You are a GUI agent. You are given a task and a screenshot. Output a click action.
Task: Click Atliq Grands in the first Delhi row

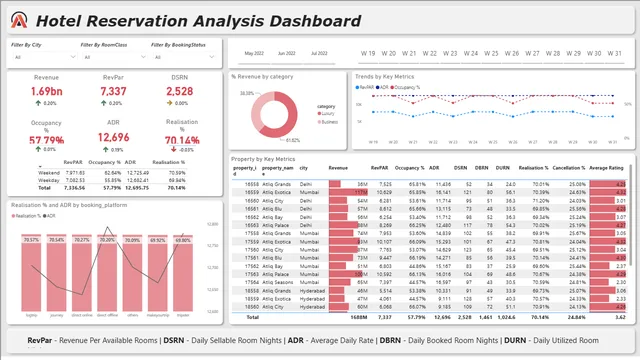[x=276, y=184]
